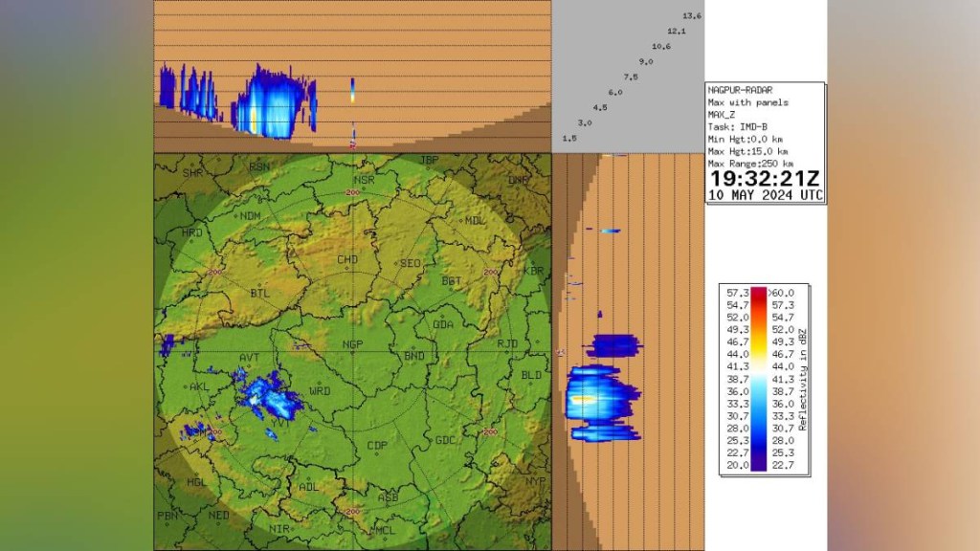Screen dimensions: 980x551
Task: Click the WRD station label
Action: pyautogui.click(x=320, y=391)
